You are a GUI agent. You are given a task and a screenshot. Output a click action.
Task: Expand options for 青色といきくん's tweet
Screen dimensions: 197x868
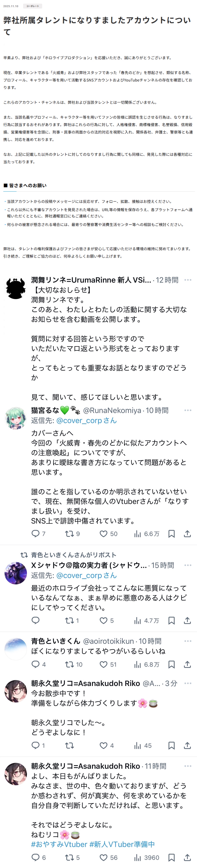pos(188,641)
